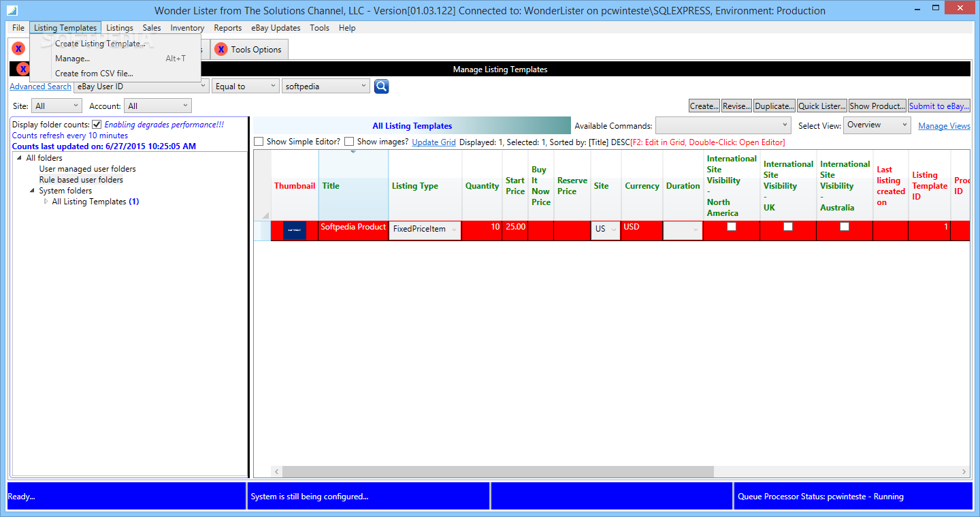The image size is (980, 517).
Task: Check International Site Visibility North America box
Action: click(732, 227)
